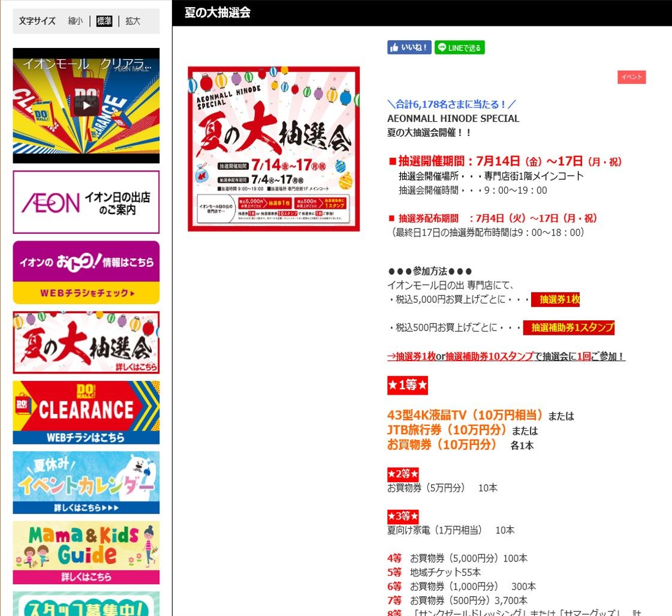Open the DO MALL CLEARANCE WEBチラシ banner

click(x=86, y=413)
